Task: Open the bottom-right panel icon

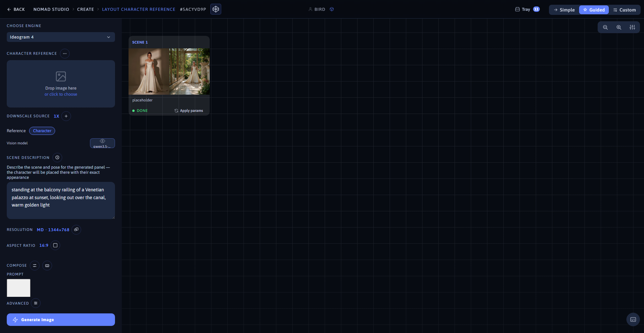Action: coord(633,319)
